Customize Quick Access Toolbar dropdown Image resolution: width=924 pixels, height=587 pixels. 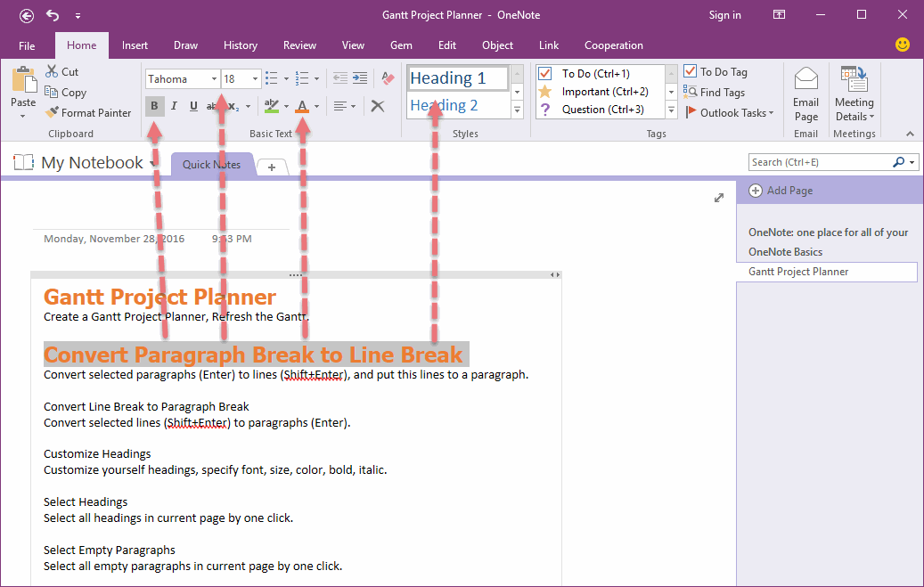(x=78, y=16)
